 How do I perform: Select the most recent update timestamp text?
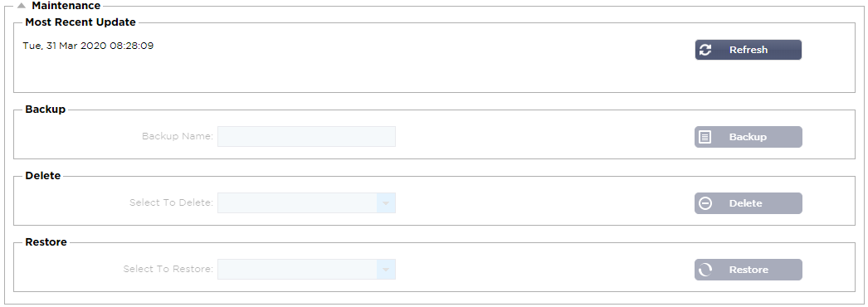coord(88,46)
